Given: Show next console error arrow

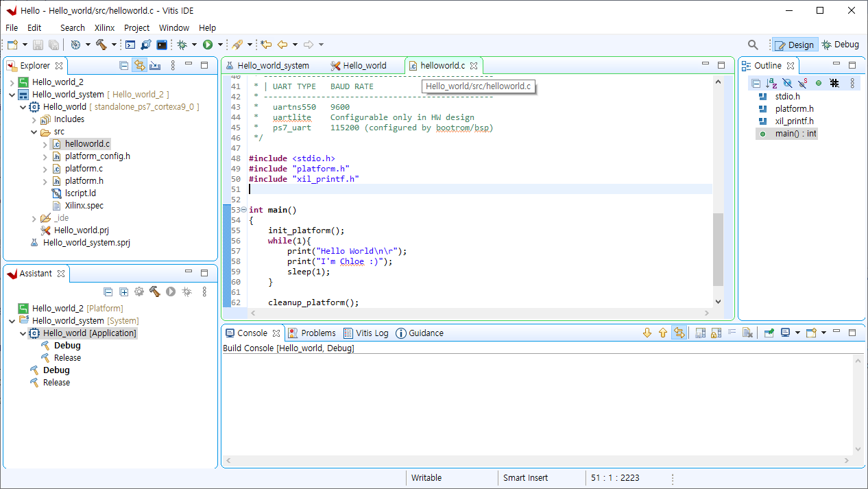Looking at the screenshot, I should [647, 333].
